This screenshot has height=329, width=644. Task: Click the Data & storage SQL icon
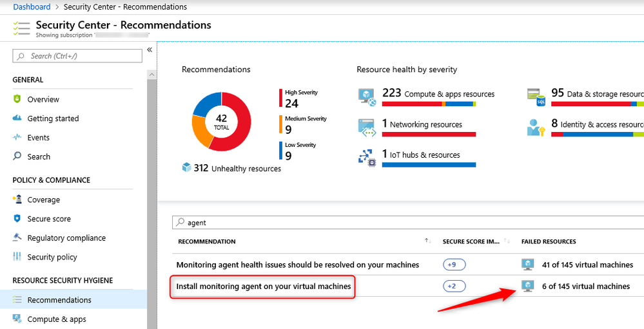point(536,97)
